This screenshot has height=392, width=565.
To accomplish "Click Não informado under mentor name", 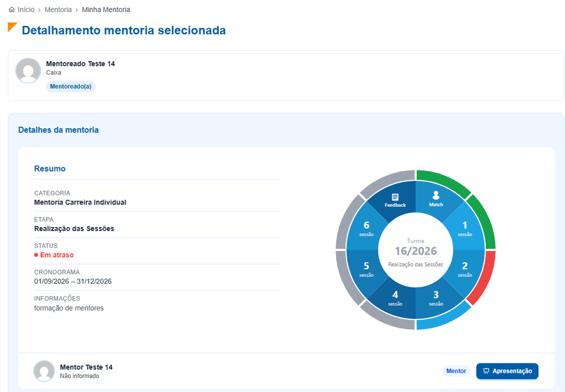I will pyautogui.click(x=80, y=376).
